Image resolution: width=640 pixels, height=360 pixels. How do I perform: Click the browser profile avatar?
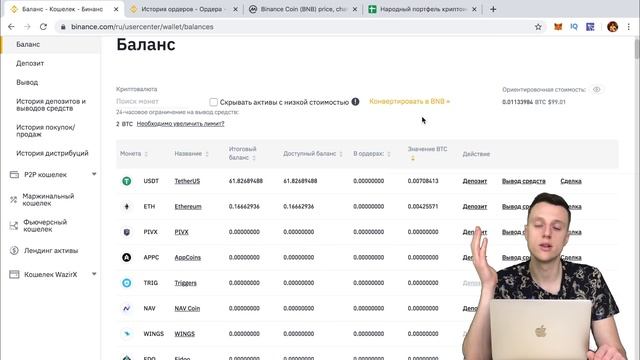[612, 27]
